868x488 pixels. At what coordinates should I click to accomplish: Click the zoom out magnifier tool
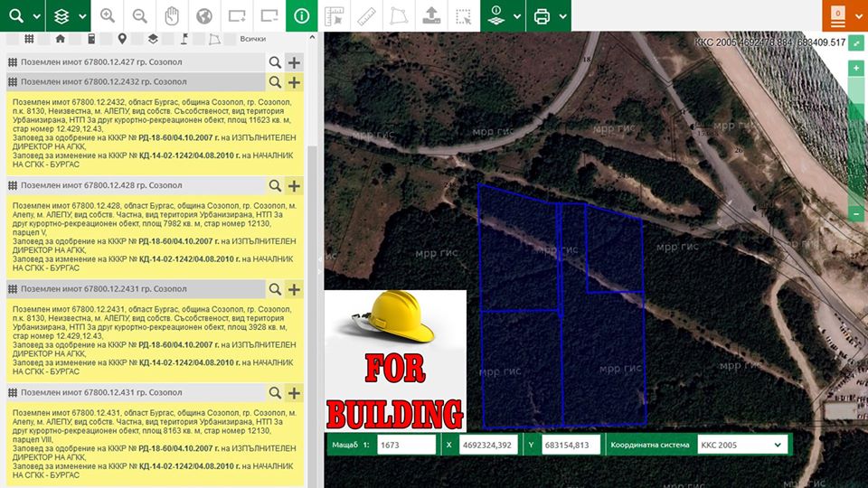pos(139,16)
